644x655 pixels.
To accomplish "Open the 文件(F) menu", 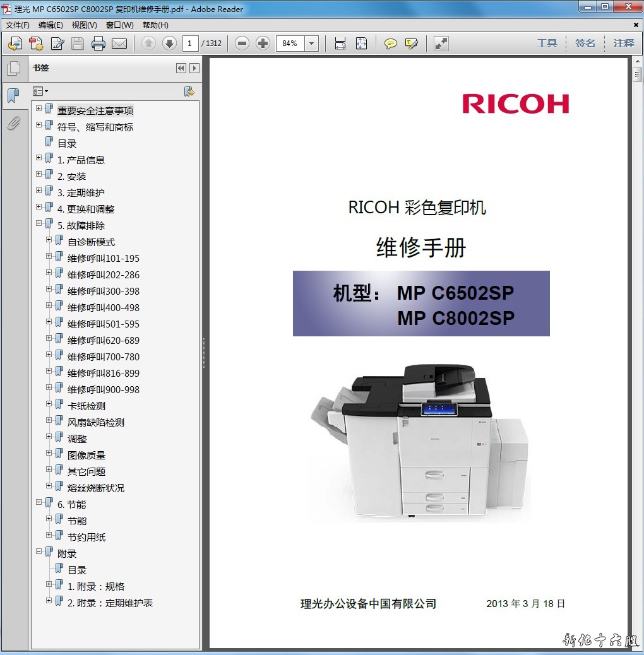I will point(17,25).
